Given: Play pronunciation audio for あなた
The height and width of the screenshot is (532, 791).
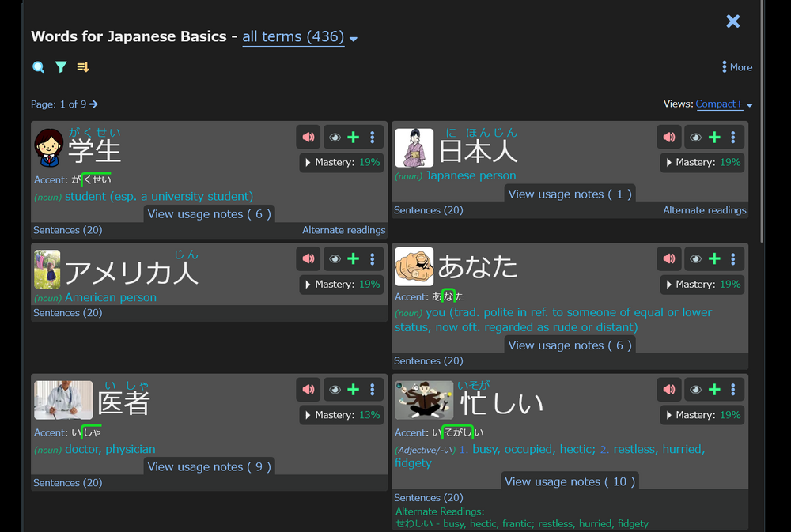Looking at the screenshot, I should [x=669, y=258].
